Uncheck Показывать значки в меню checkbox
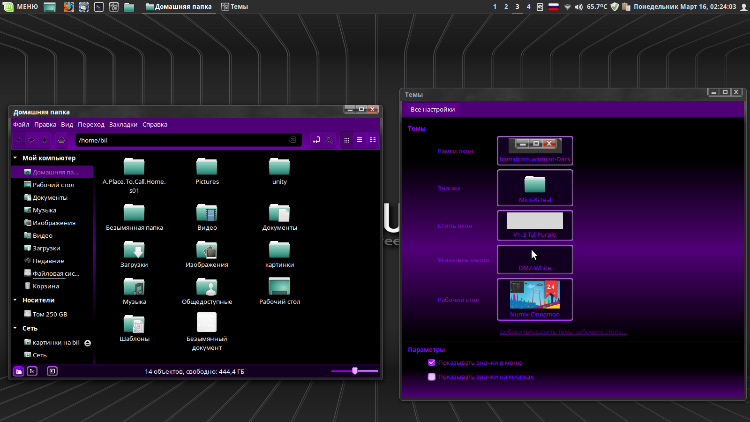 click(x=432, y=362)
